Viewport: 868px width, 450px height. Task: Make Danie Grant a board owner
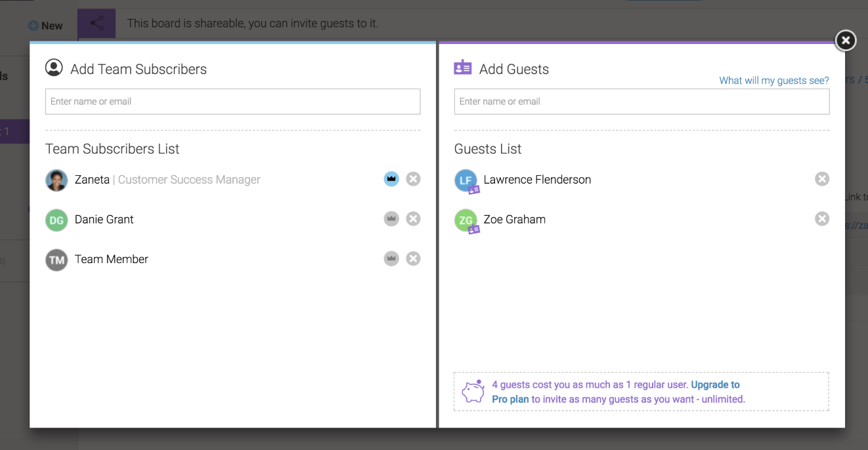point(391,219)
